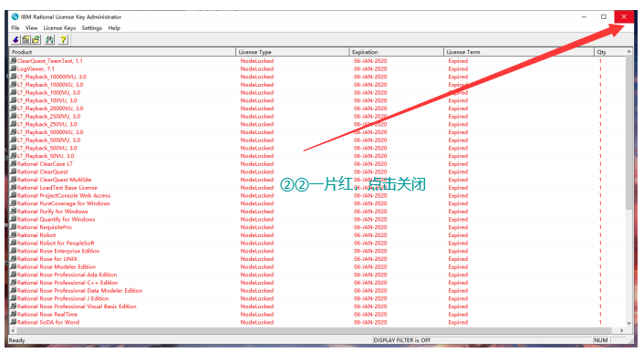The width and height of the screenshot is (644, 363).
Task: Click the icon beside LT_Playback_20000VU, 3.0
Action: (x=13, y=109)
